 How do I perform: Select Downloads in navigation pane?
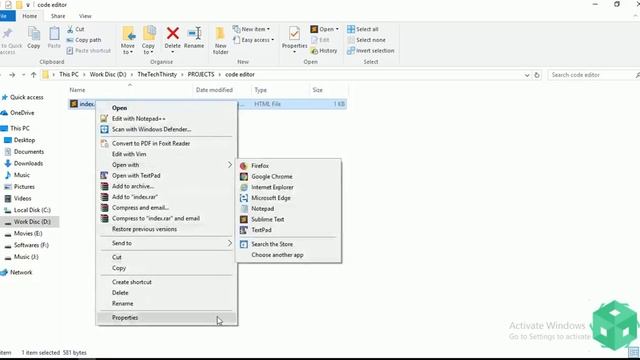click(28, 163)
